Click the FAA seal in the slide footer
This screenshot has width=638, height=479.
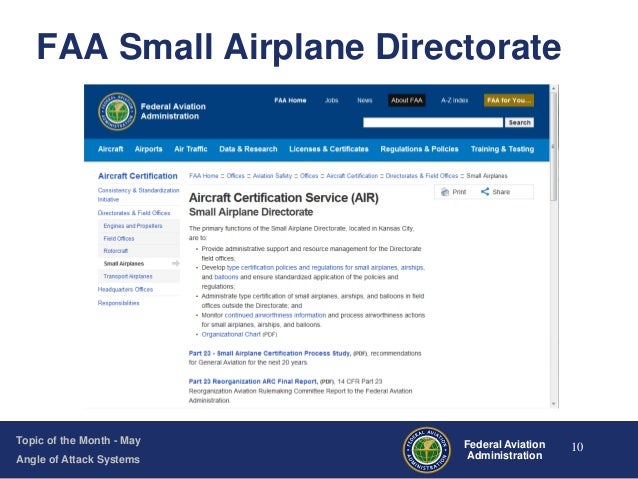(427, 450)
